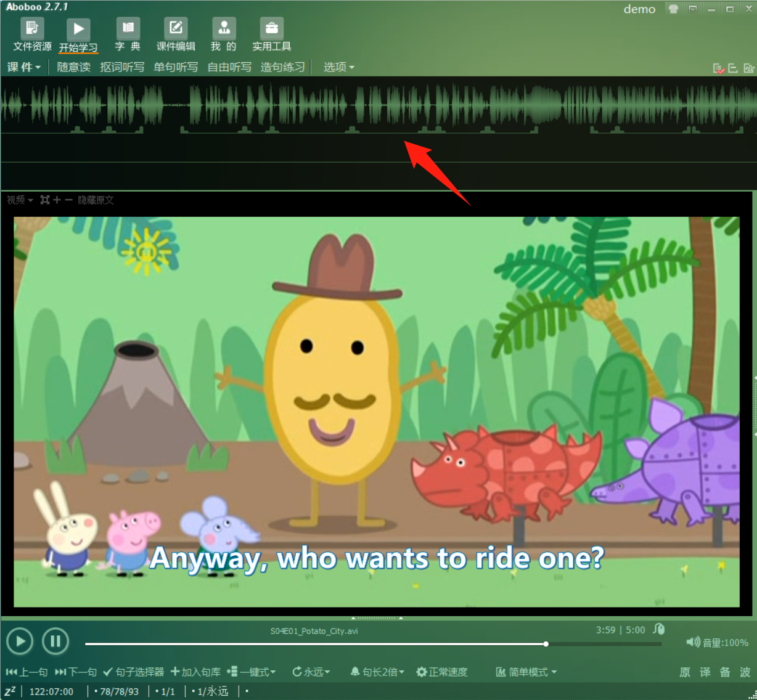Expand the 永远 repeat forever dropdown
The image size is (757, 700).
coord(311,672)
